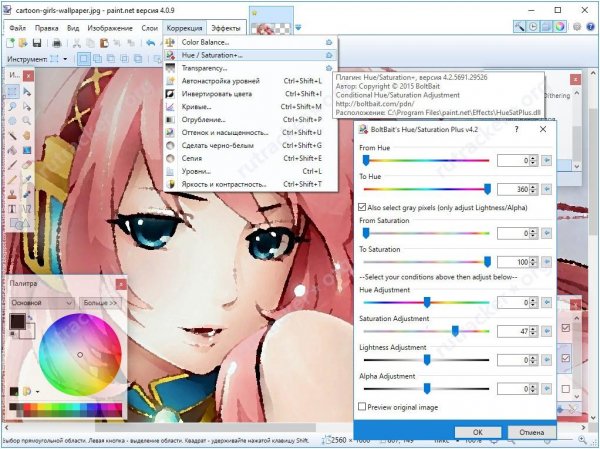
Task: Open the Основной color mode dropdown
Action: click(x=41, y=303)
